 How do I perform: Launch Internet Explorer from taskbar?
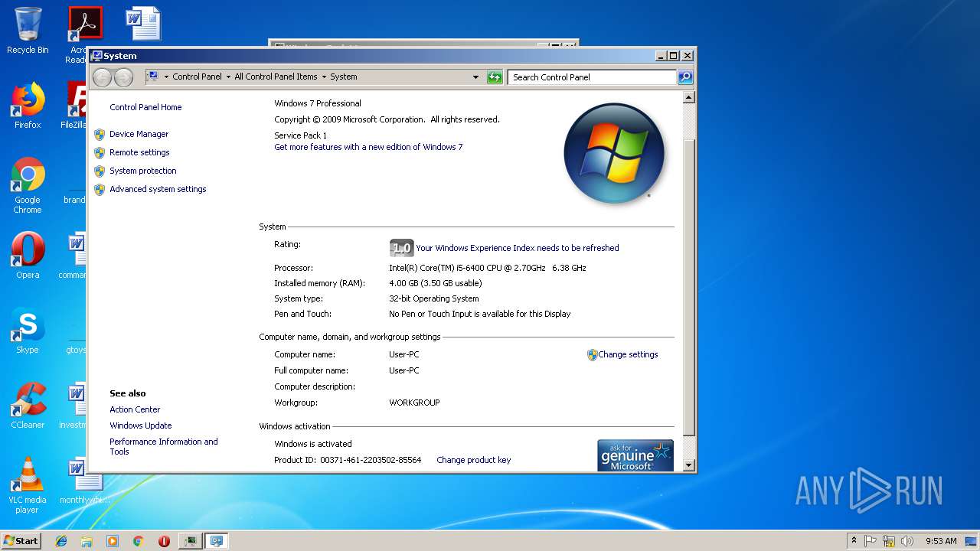coord(61,540)
